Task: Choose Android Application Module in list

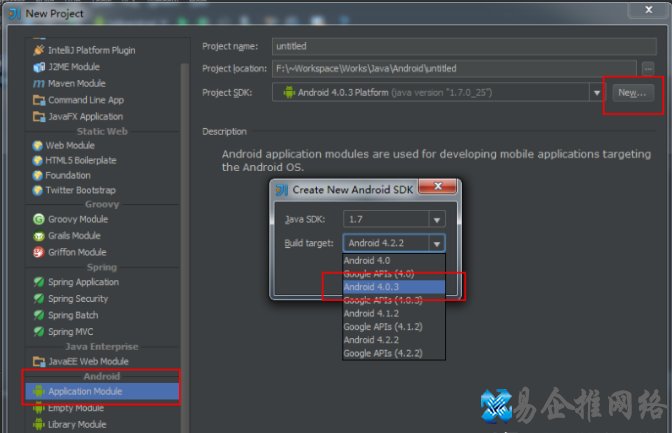Action: (84, 392)
